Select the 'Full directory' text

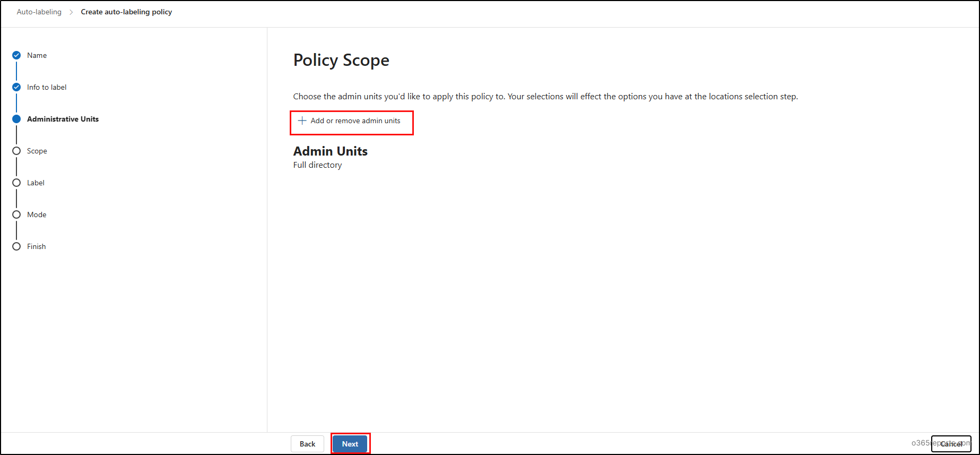(317, 165)
